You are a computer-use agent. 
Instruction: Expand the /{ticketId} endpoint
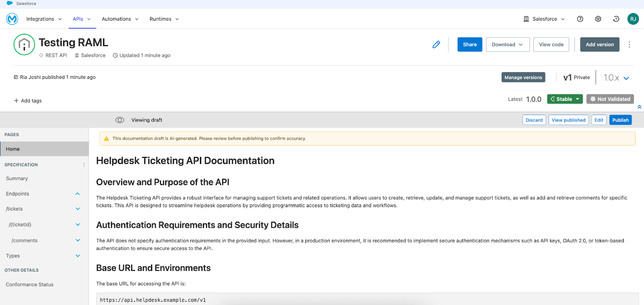click(78, 225)
